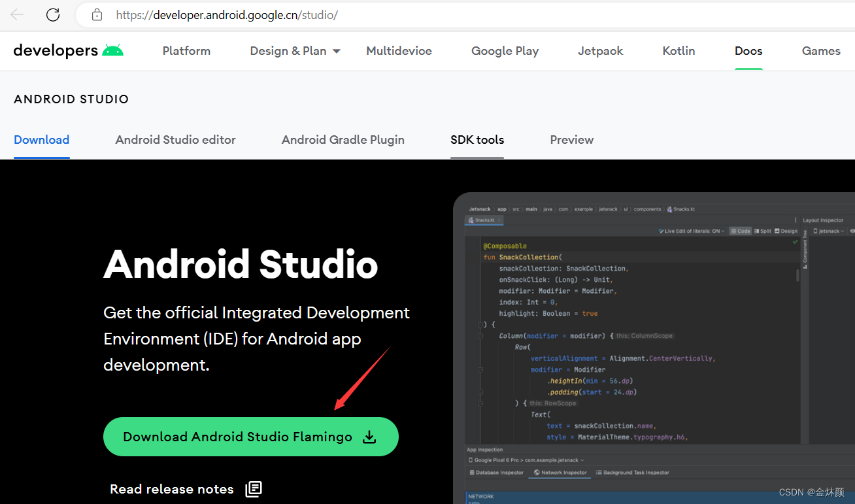This screenshot has width=855, height=504.
Task: Switch editor to Code view mode
Action: [x=741, y=231]
